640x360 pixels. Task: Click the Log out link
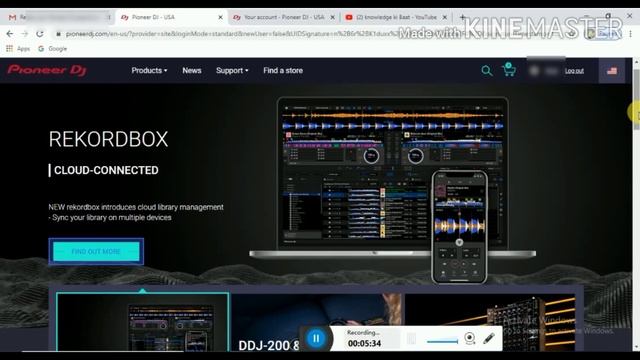[x=574, y=71]
